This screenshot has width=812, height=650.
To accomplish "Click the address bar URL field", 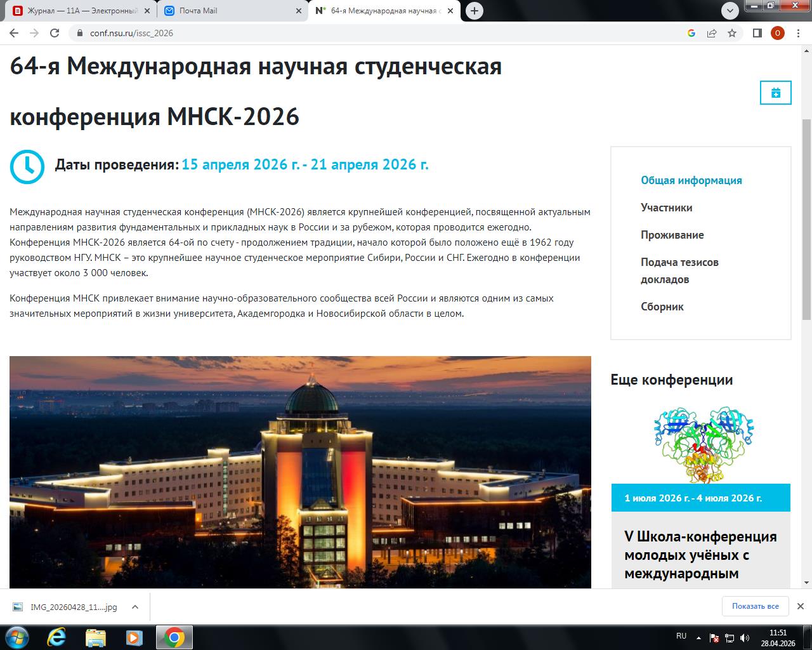I will 381,33.
